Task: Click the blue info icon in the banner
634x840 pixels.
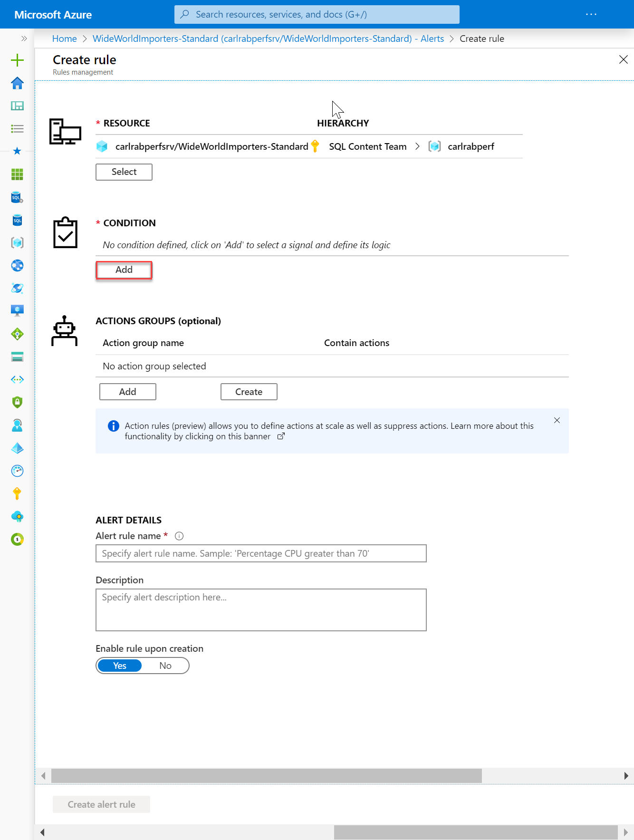Action: 114,426
